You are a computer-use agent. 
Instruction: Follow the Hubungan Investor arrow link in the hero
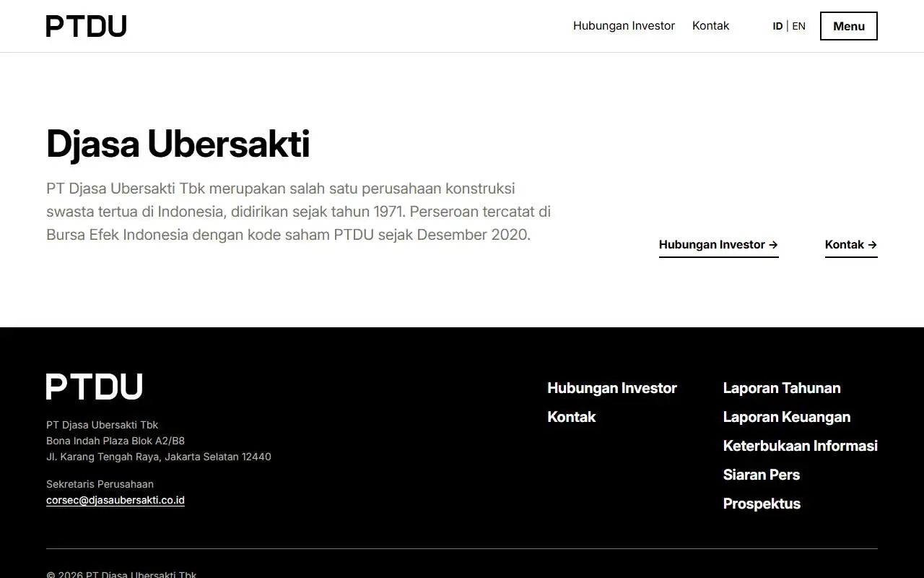(x=718, y=246)
